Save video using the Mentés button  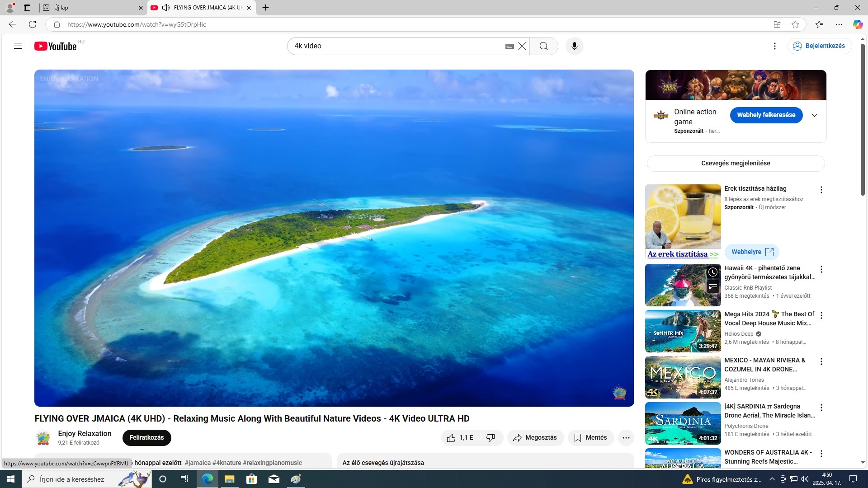coord(590,437)
